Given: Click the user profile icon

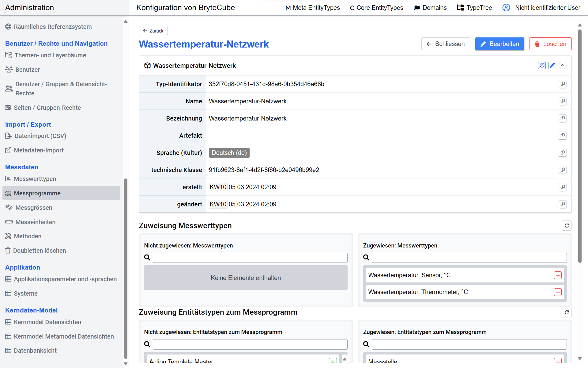Looking at the screenshot, I should pyautogui.click(x=506, y=8).
